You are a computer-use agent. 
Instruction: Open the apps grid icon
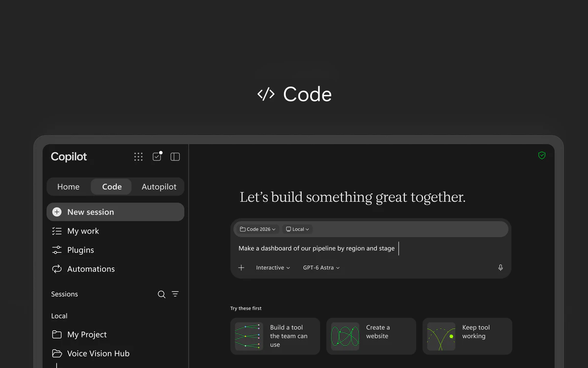(139, 157)
